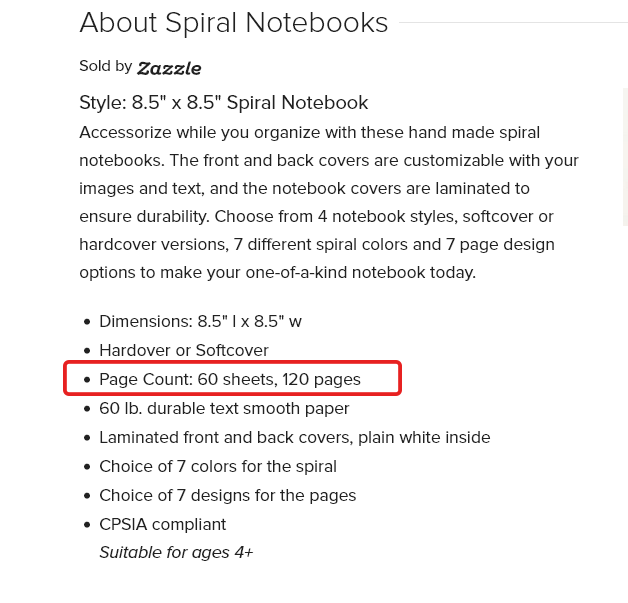Click the horizontal divider beside the heading
The width and height of the screenshot is (628, 603).
pos(513,22)
